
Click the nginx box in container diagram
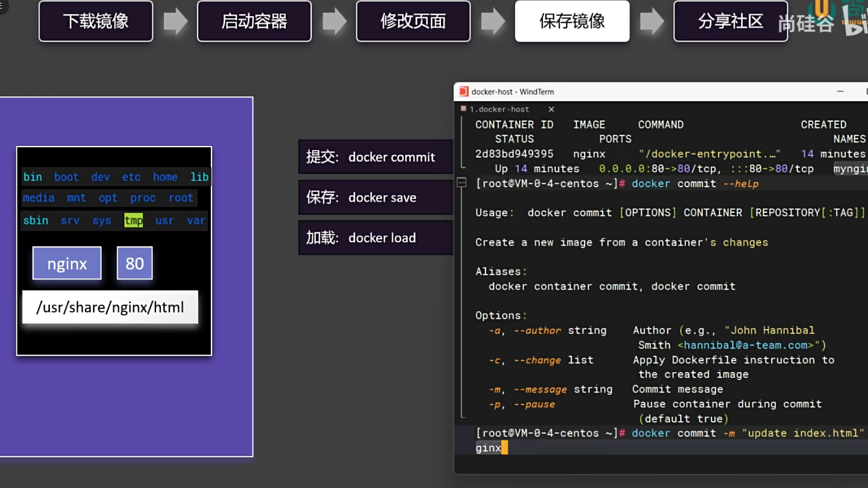pyautogui.click(x=67, y=264)
